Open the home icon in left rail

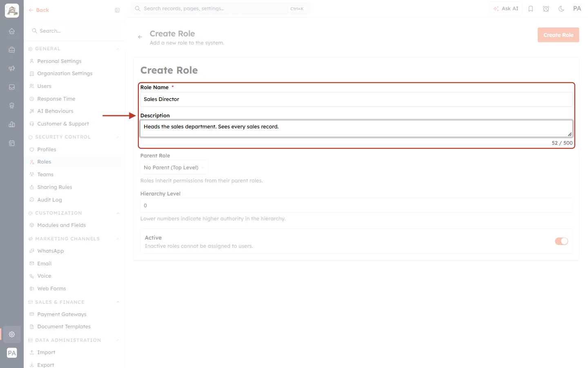[x=12, y=31]
